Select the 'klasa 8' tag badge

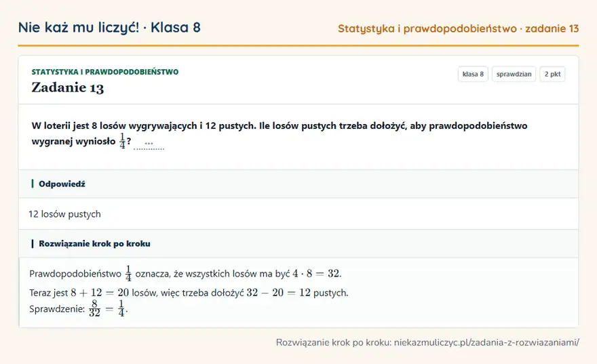pyautogui.click(x=473, y=74)
